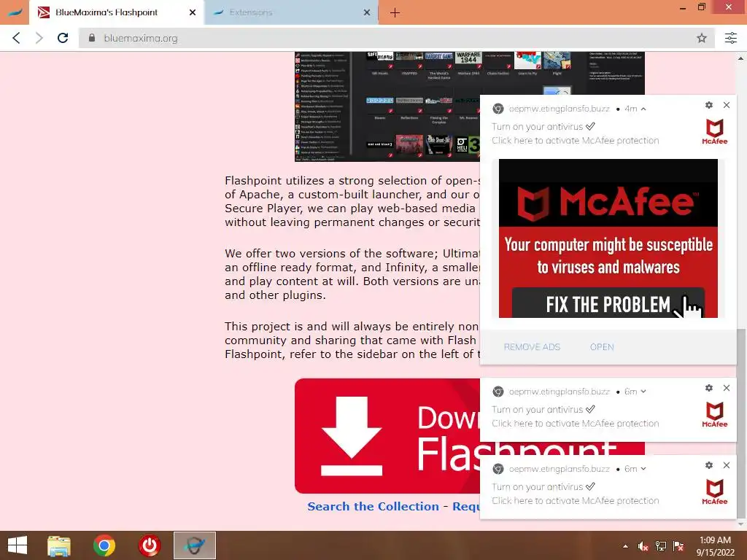The height and width of the screenshot is (560, 747).
Task: Open a new tab with the plus button
Action: coord(395,13)
